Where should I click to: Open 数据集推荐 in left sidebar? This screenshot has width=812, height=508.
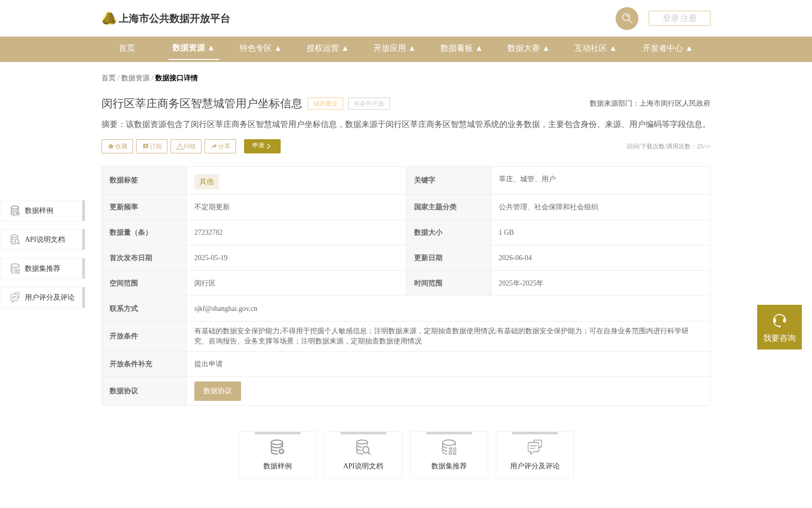(x=42, y=269)
